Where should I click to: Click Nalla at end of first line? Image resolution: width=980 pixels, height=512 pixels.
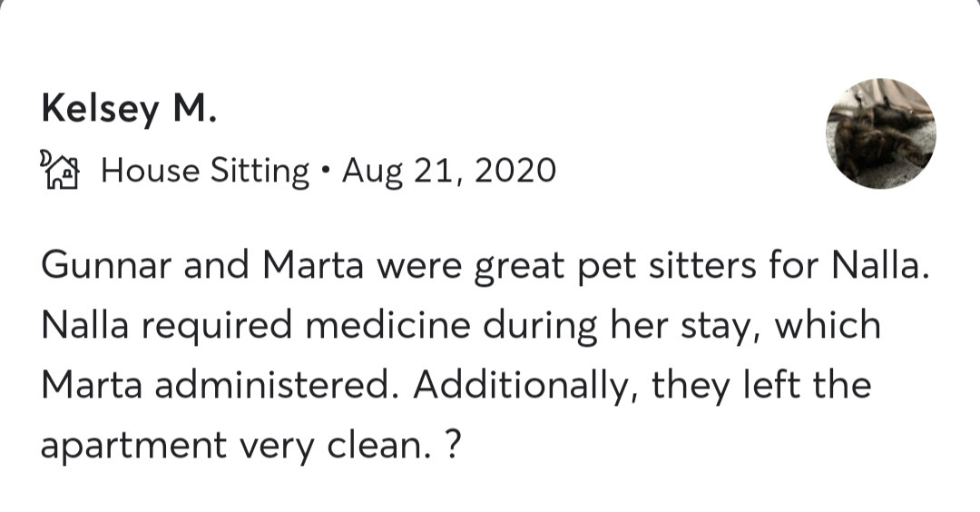tap(879, 264)
